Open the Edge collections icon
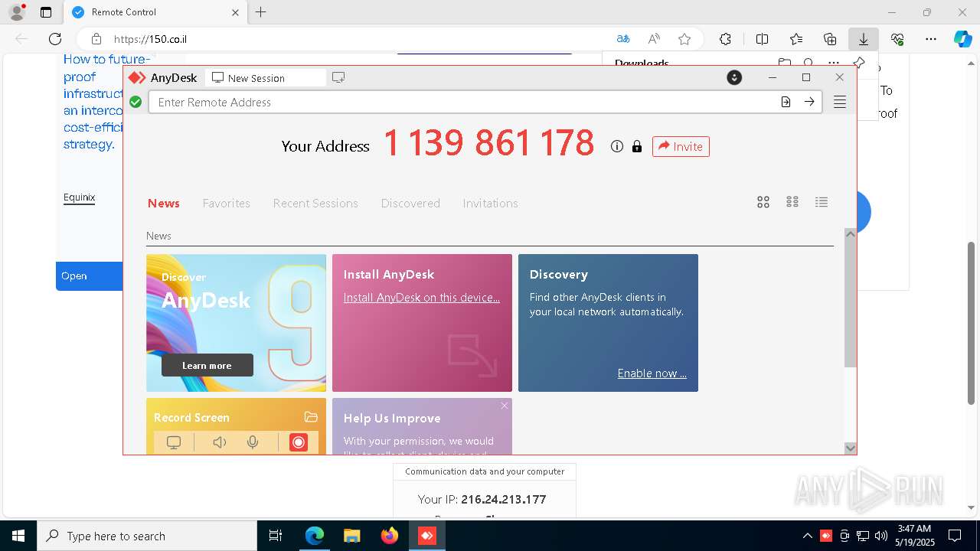This screenshot has width=980, height=551. pyautogui.click(x=830, y=39)
